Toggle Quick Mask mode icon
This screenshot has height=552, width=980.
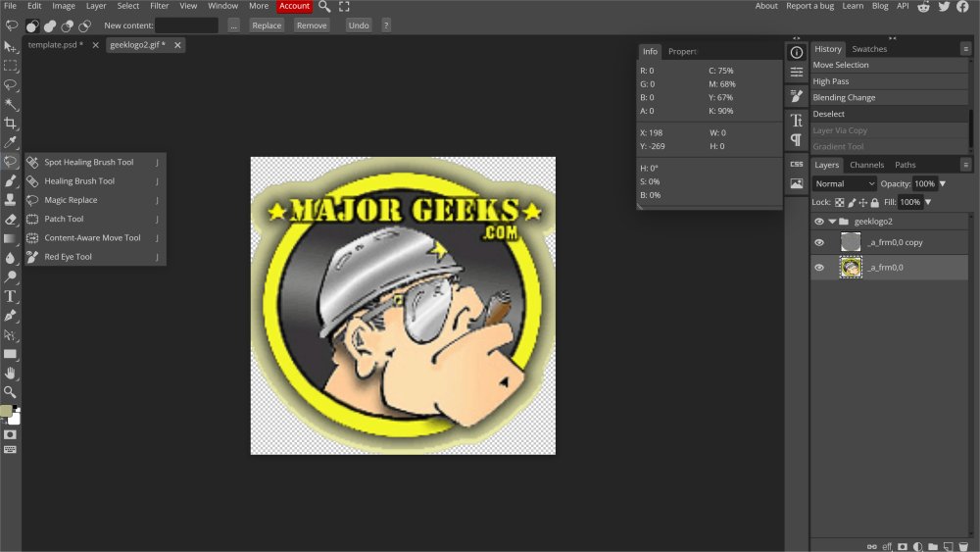point(10,434)
